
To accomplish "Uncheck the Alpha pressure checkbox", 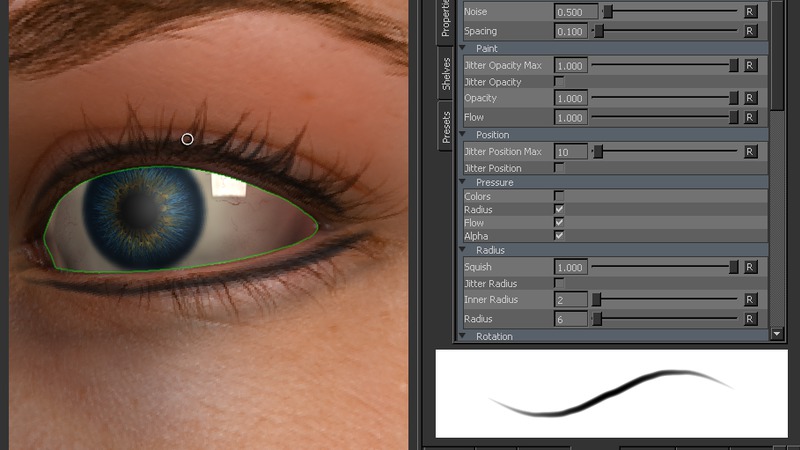I will pyautogui.click(x=559, y=235).
